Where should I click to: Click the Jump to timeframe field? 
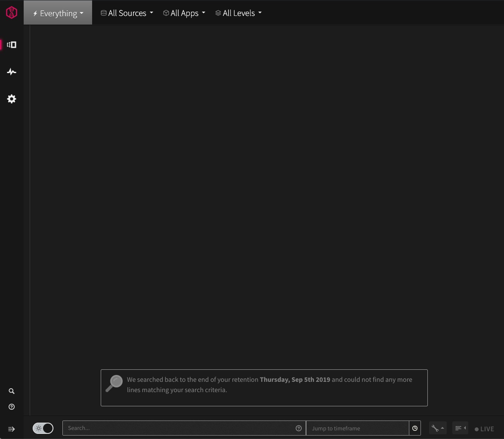click(357, 428)
